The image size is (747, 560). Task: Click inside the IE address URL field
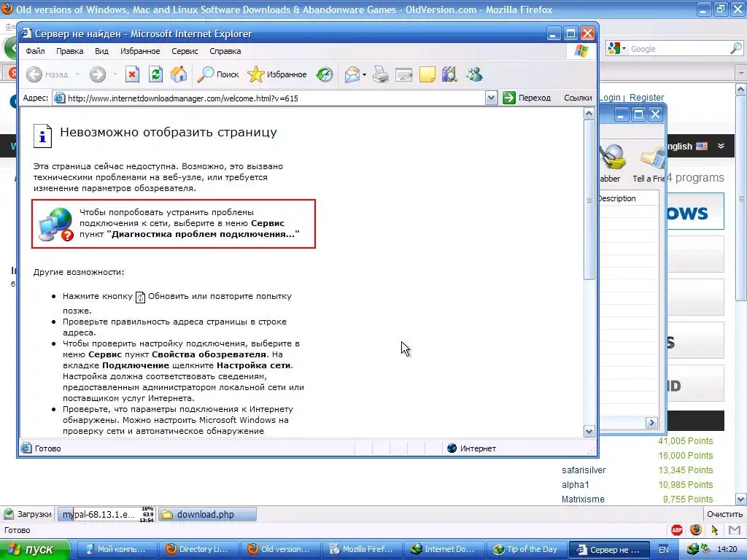(x=269, y=98)
